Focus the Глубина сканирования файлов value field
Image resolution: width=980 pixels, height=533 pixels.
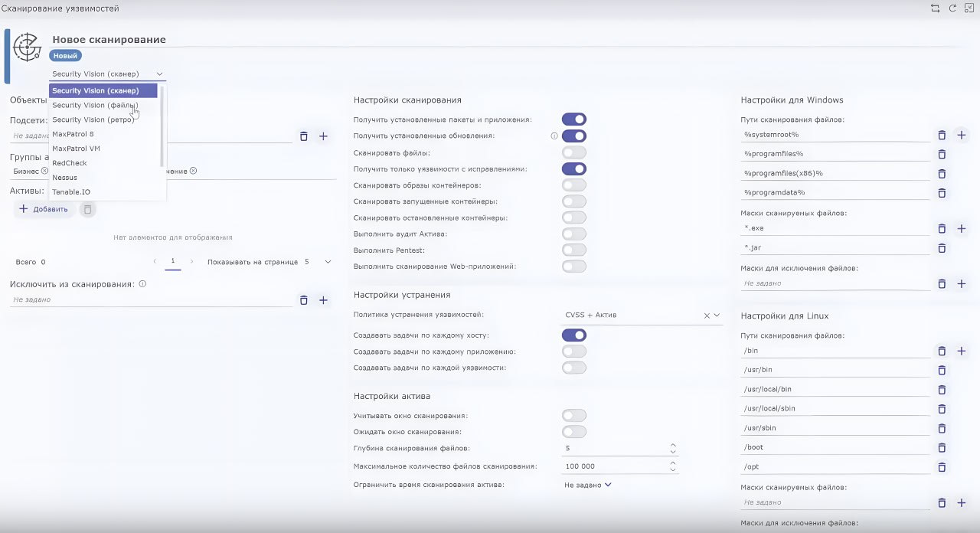(x=616, y=448)
